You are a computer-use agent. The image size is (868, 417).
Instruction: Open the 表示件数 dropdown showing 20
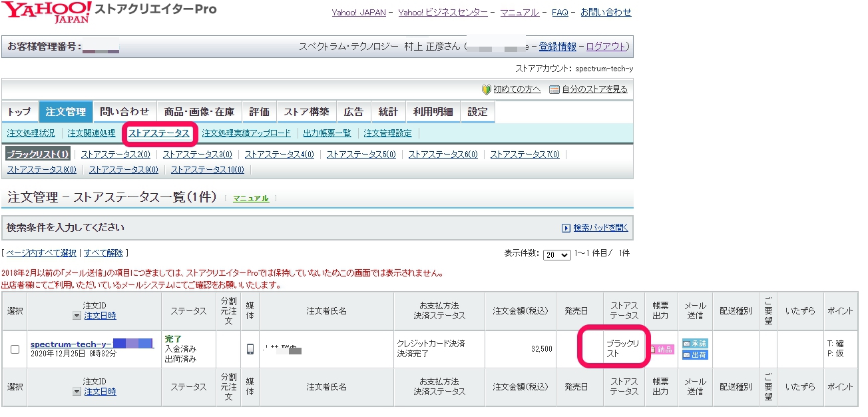tap(556, 255)
